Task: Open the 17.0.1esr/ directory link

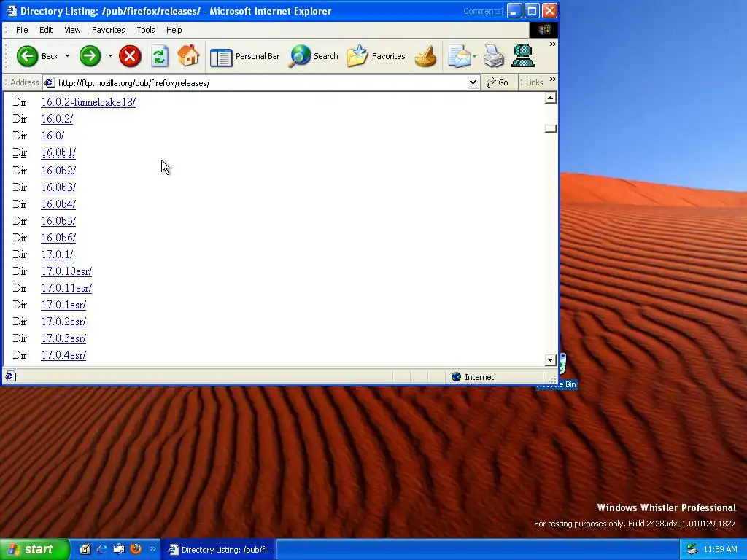Action: click(63, 305)
